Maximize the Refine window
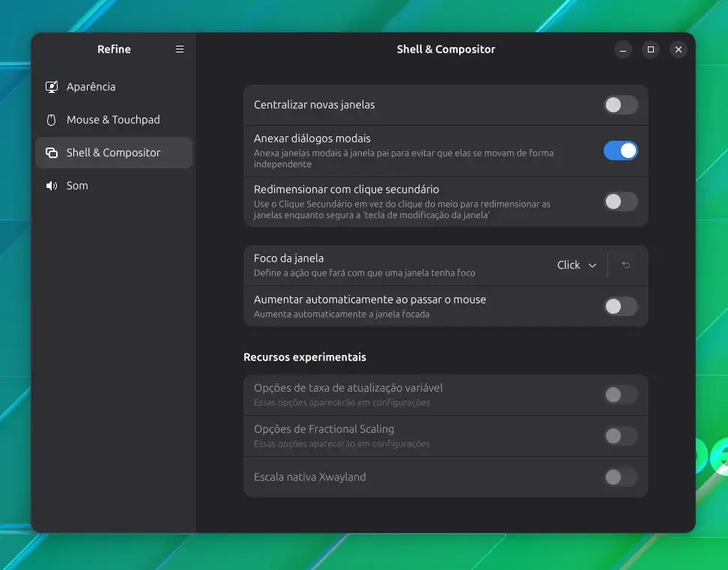This screenshot has width=728, height=570. pyautogui.click(x=651, y=49)
